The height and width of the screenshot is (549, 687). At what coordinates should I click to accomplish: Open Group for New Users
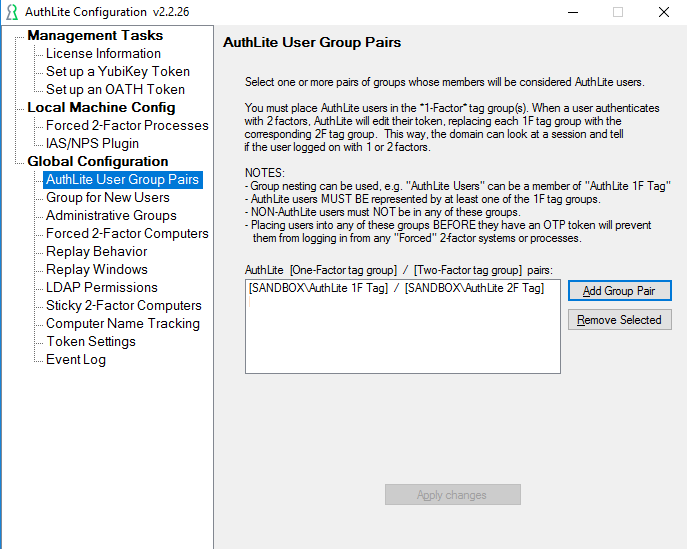(108, 198)
